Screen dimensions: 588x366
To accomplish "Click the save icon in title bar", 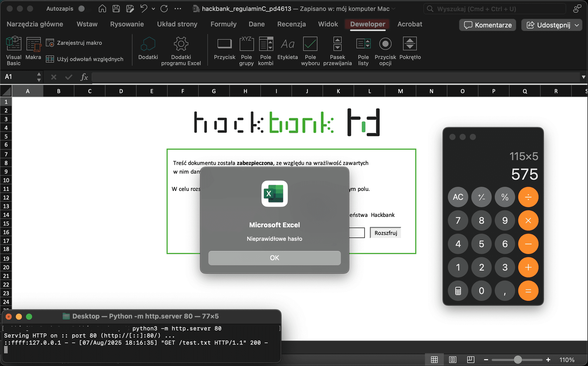I will [x=116, y=9].
